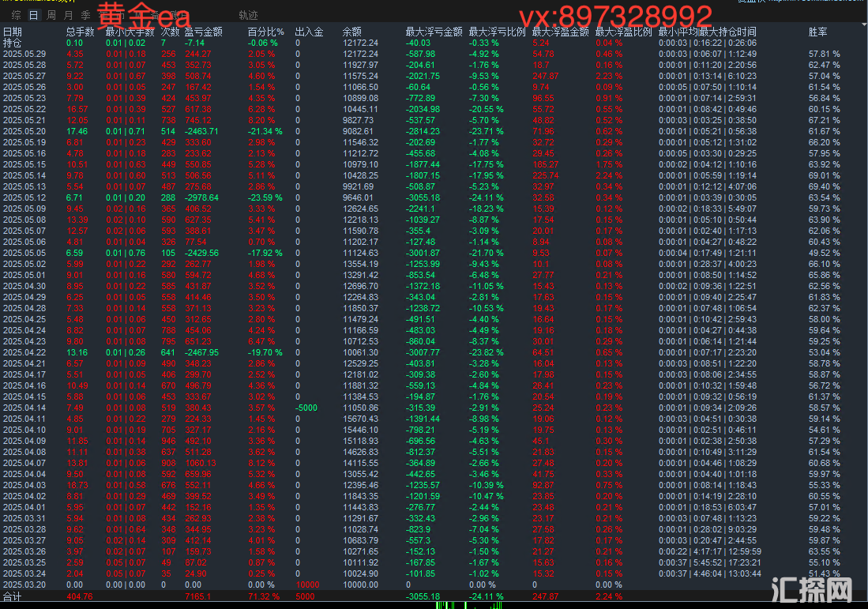Click trade count 946
This screenshot has width=868, height=609.
[x=168, y=442]
